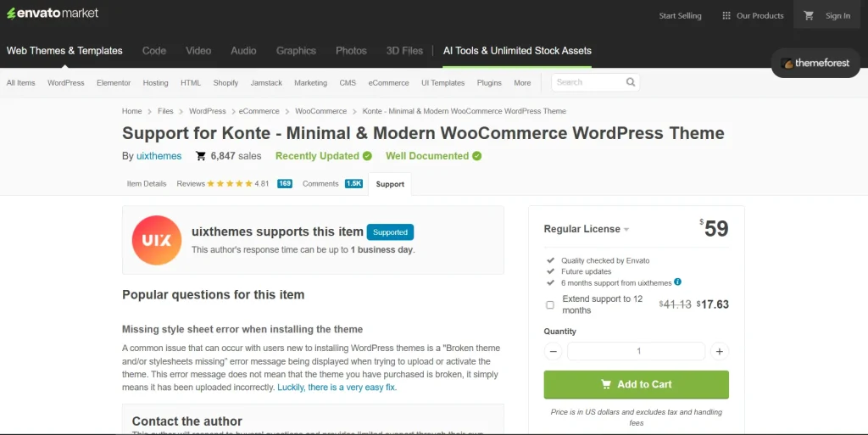Select the Support tab

click(x=390, y=184)
